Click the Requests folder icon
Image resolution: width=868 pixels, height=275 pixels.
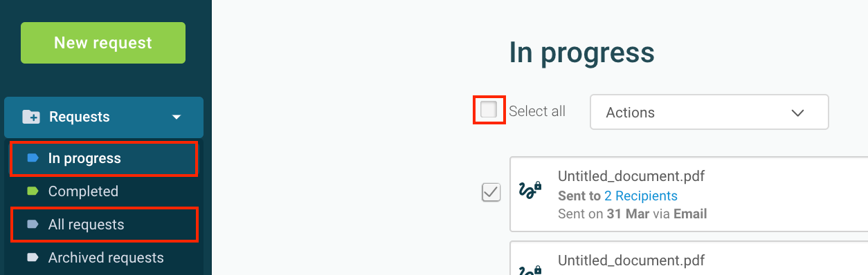pos(31,117)
